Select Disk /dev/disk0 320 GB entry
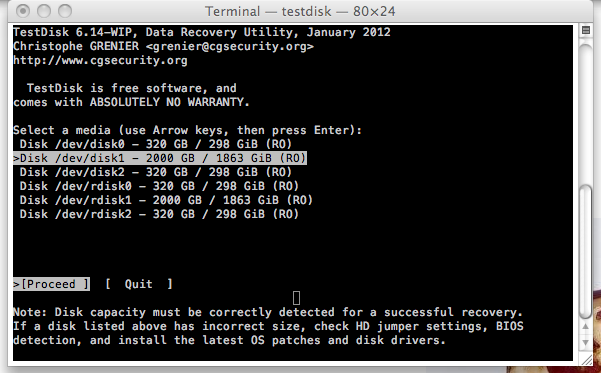The width and height of the screenshot is (601, 373). pos(156,144)
